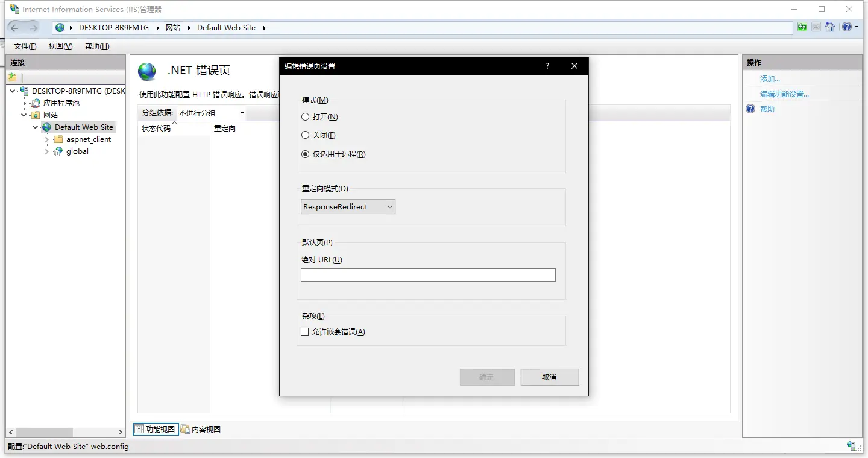Click the status bar network icon

click(x=852, y=447)
